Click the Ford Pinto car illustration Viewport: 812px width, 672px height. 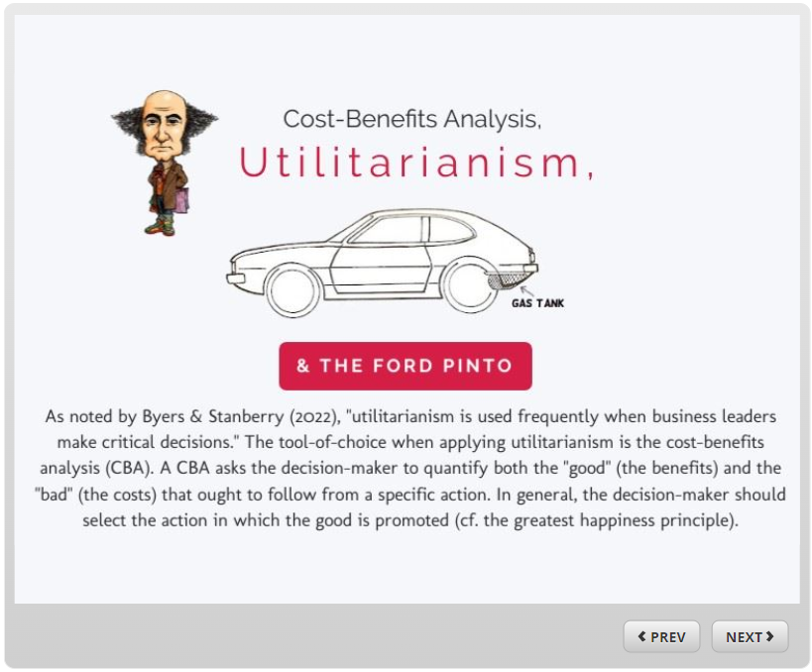pos(384,263)
